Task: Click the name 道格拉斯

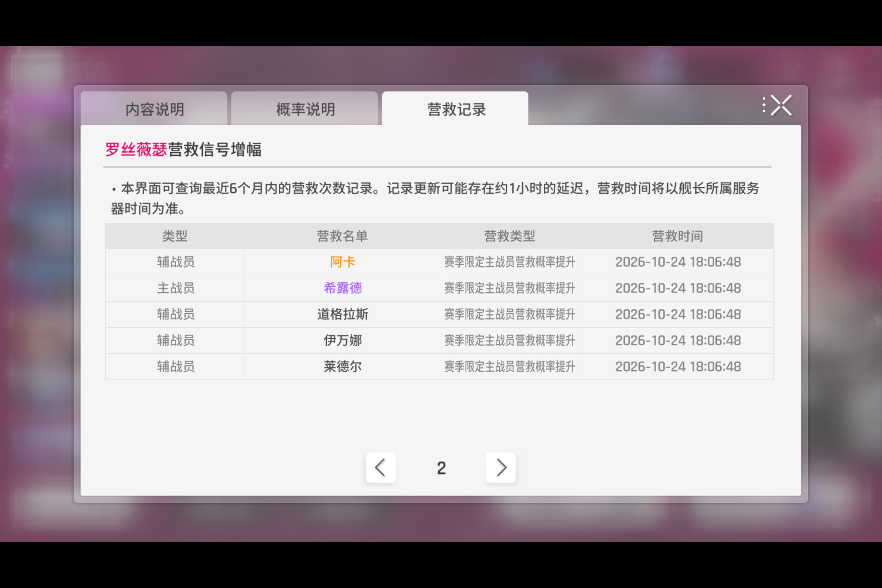Action: pos(342,314)
